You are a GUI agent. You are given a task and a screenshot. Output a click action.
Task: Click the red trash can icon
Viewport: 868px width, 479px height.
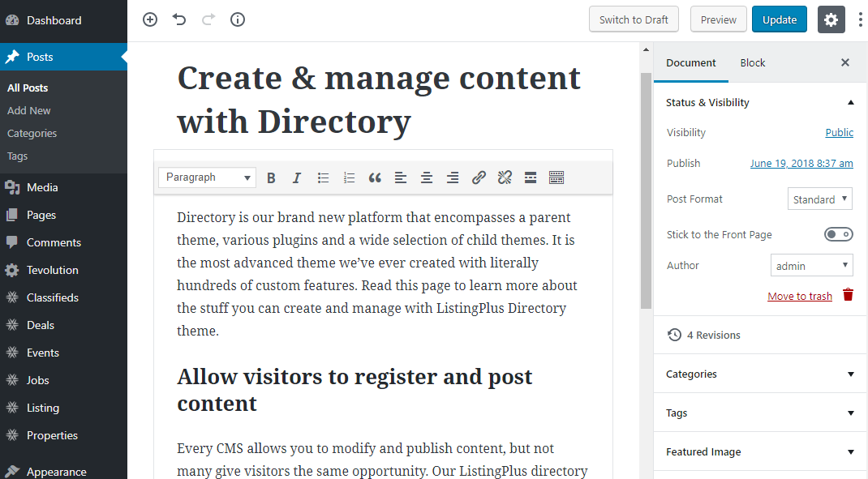pos(848,295)
